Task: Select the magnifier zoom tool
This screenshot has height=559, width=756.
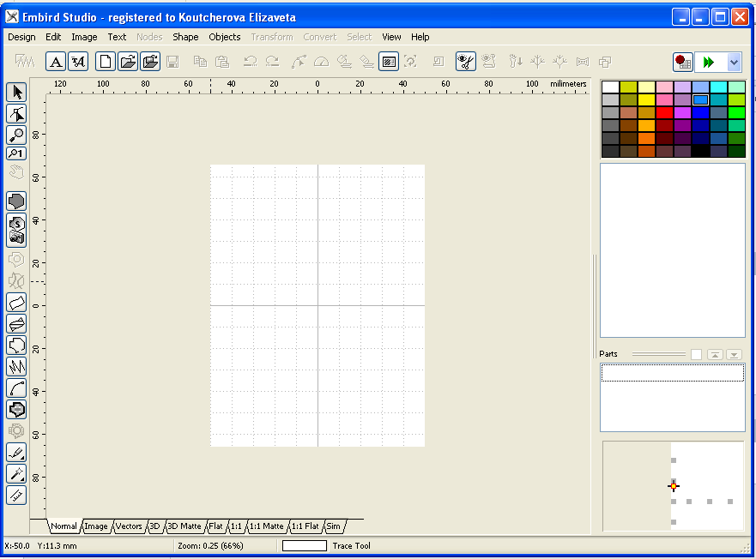Action: pos(16,135)
